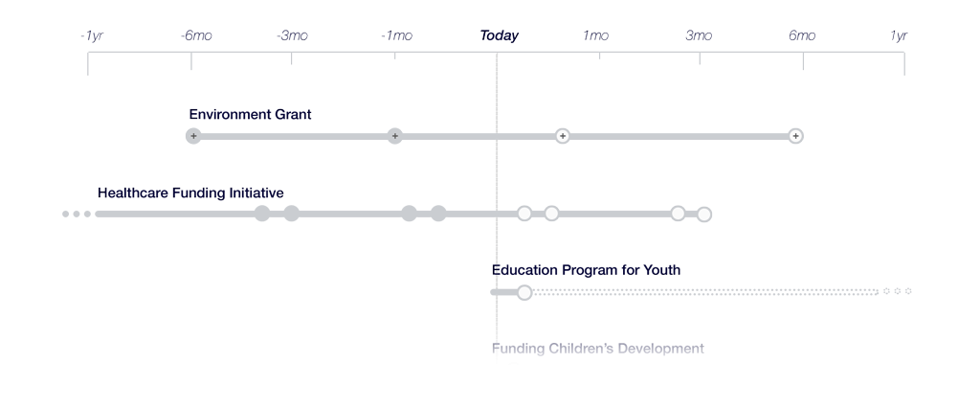Click second hollow Healthcare milestone after Today

551,214
